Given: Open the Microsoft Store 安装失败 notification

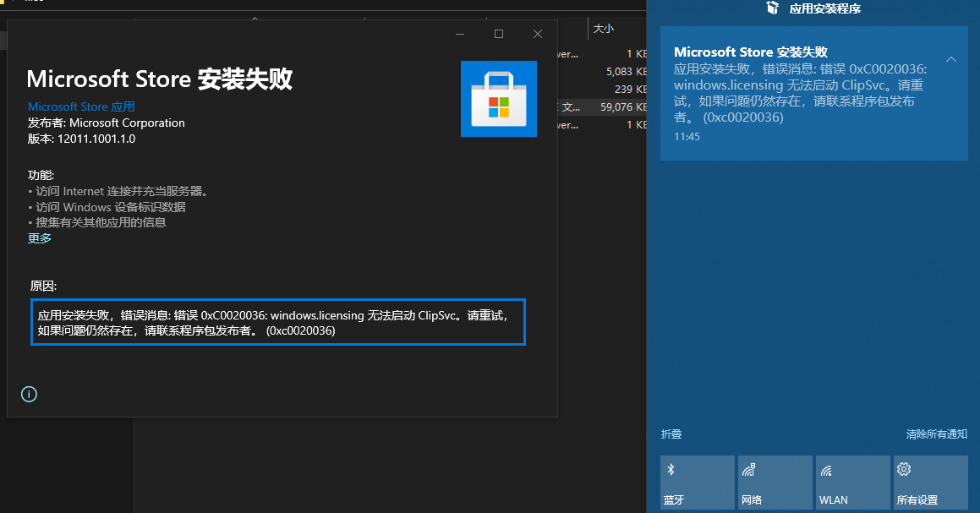Looking at the screenshot, I should [813, 93].
